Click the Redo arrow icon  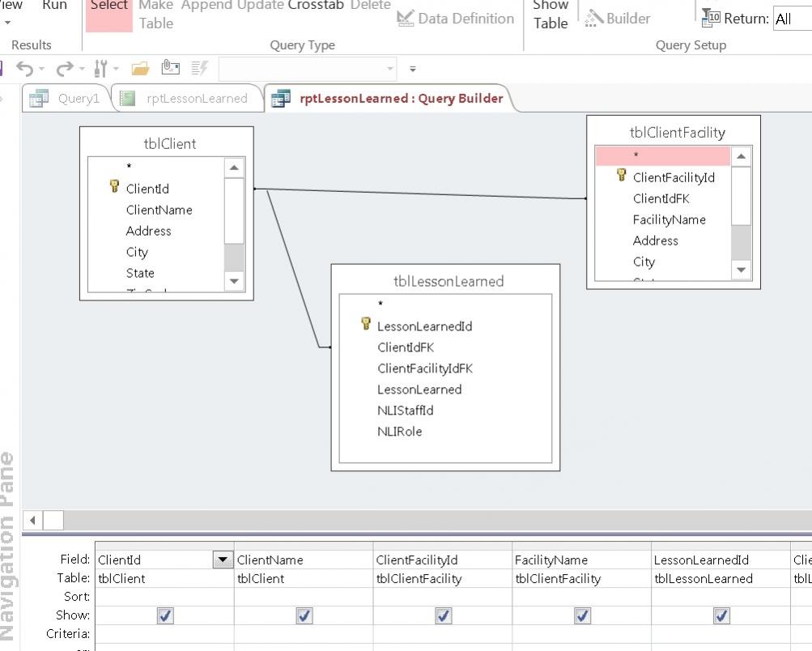[x=65, y=68]
